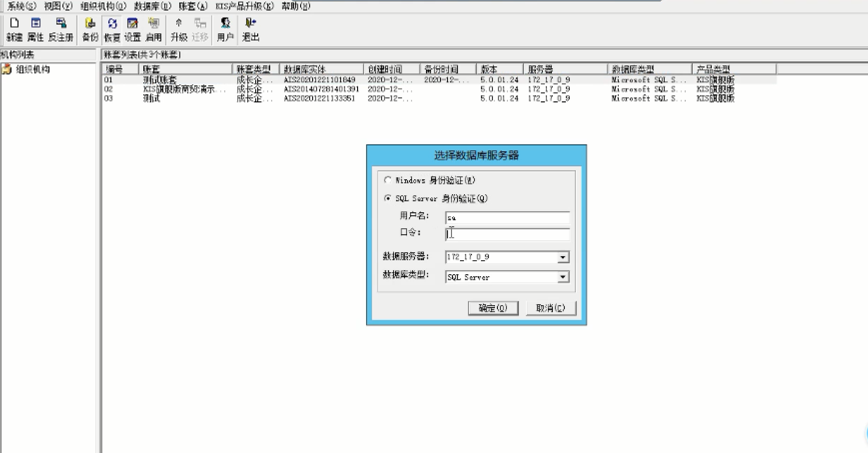Open the 用户 (User) management icon
This screenshot has width=868, height=453.
pos(225,29)
